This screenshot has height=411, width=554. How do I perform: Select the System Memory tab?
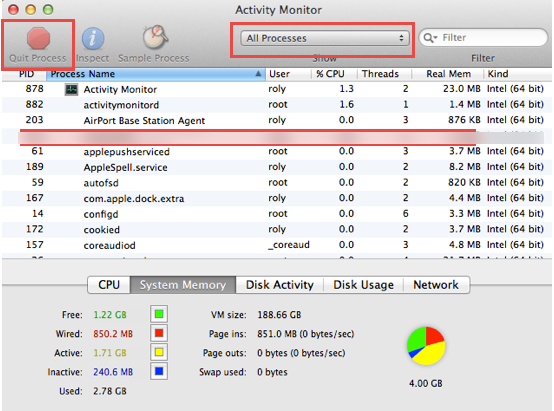183,285
